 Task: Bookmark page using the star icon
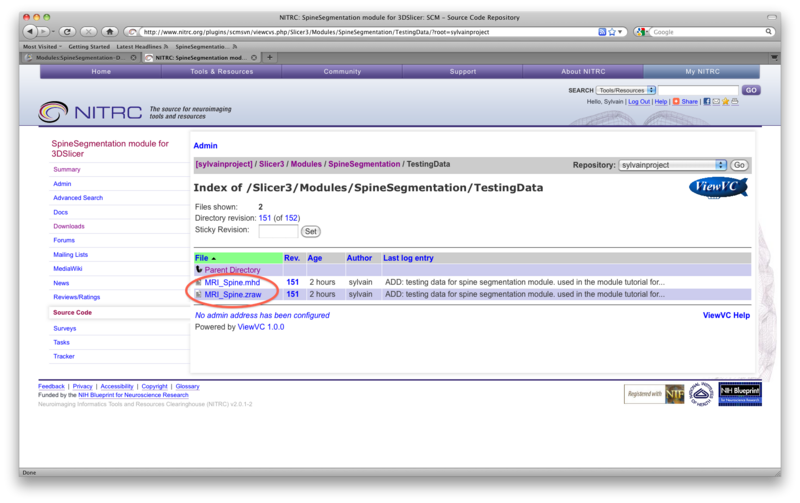click(x=612, y=32)
